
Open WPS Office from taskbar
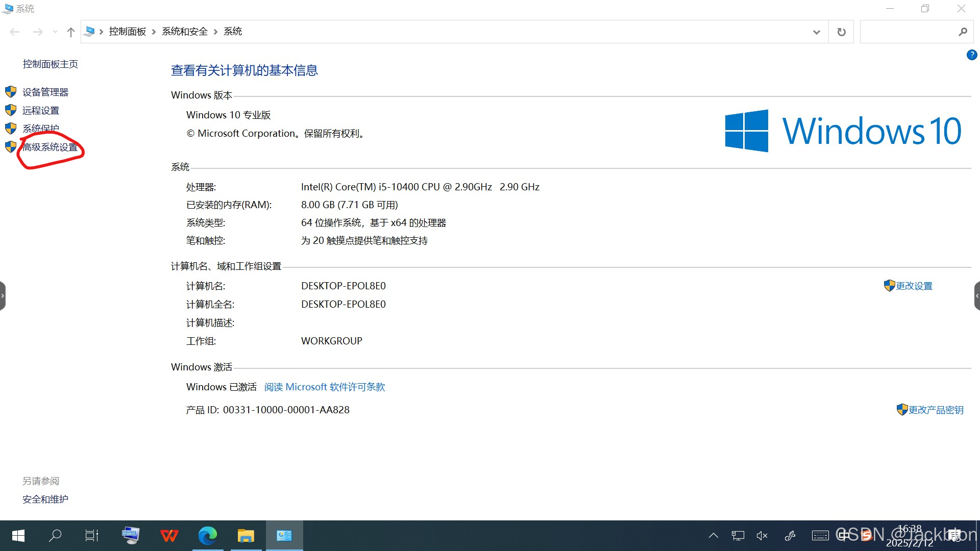169,535
